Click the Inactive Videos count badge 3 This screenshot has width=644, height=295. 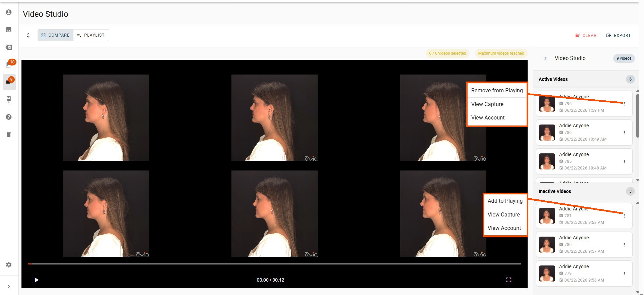[x=630, y=191]
